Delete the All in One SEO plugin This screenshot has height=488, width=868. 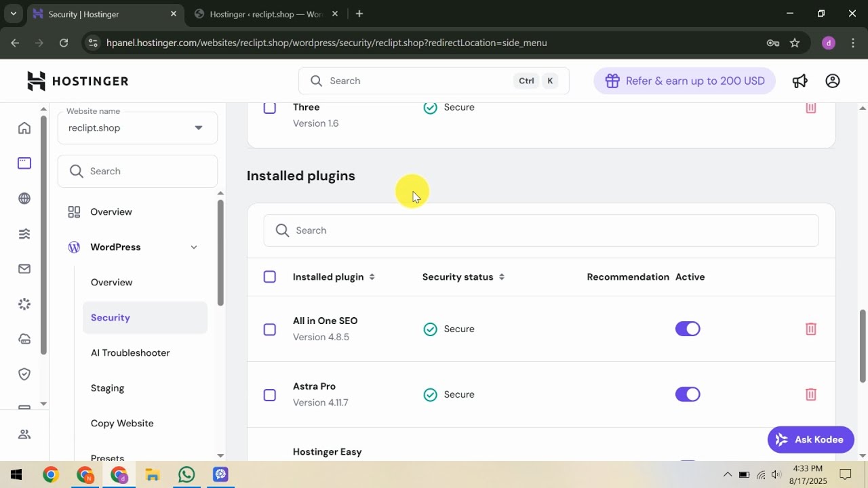810,329
